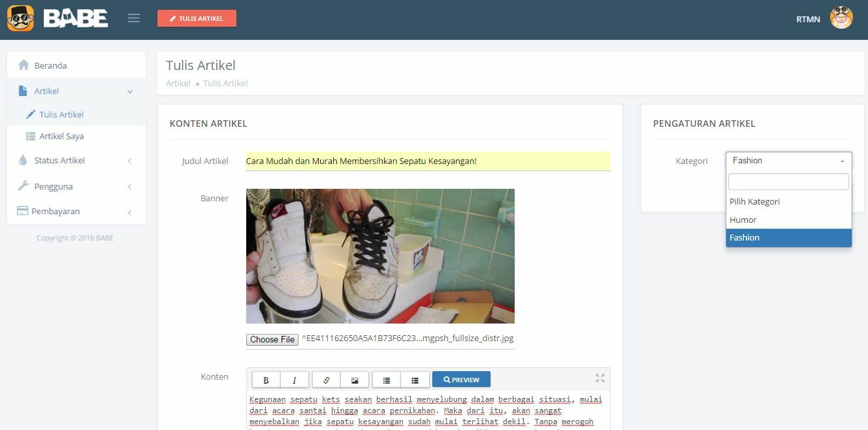Click the shoes banner image preview
Image resolution: width=868 pixels, height=430 pixels.
pos(380,256)
